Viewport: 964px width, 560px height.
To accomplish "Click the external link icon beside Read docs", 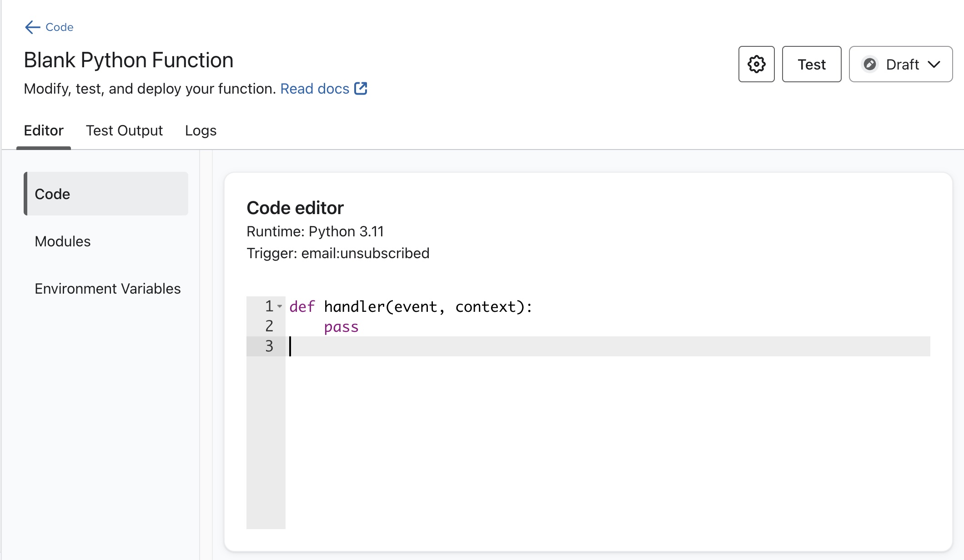I will point(361,88).
